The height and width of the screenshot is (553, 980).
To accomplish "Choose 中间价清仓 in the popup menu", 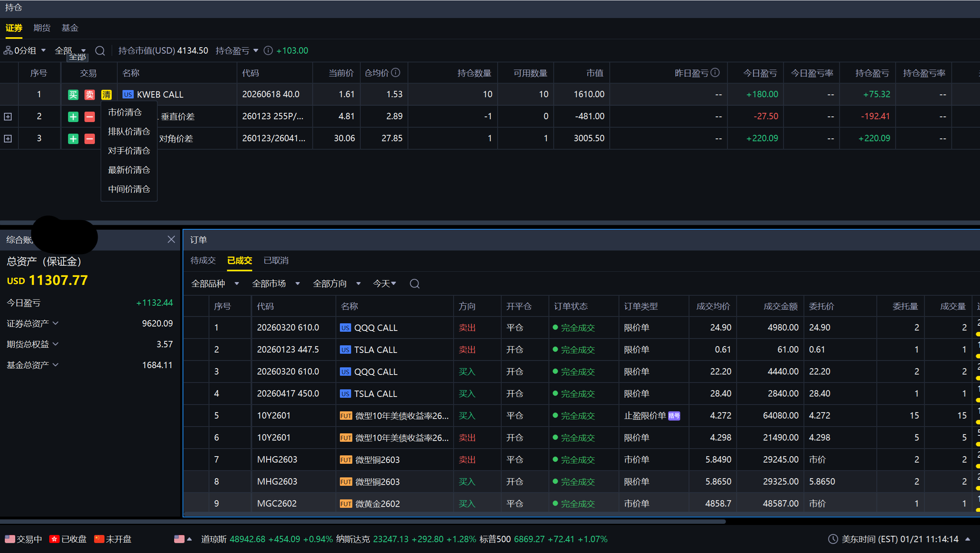I will [129, 189].
